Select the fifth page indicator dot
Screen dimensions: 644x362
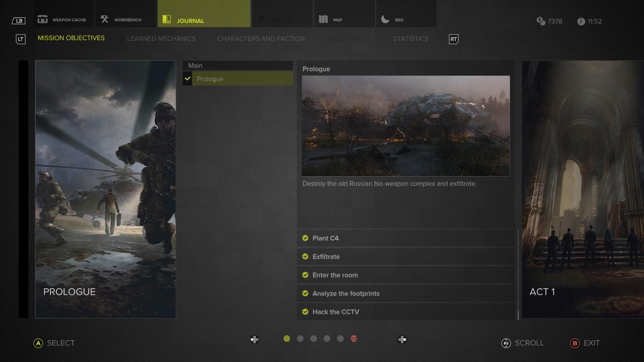pyautogui.click(x=340, y=339)
